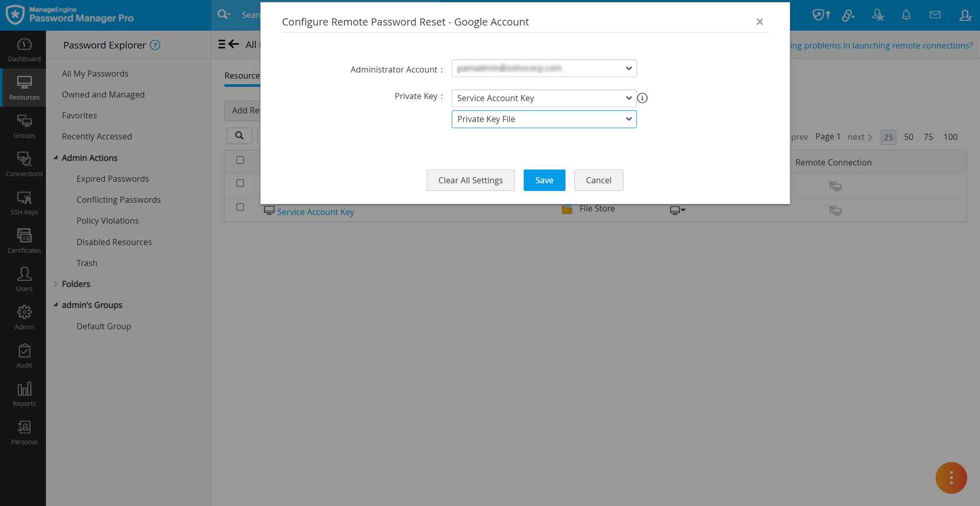Open the mail icon in top bar
The height and width of the screenshot is (506, 980).
point(936,15)
